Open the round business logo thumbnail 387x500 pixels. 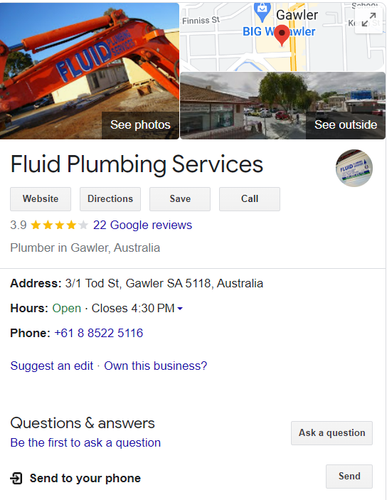click(x=354, y=168)
